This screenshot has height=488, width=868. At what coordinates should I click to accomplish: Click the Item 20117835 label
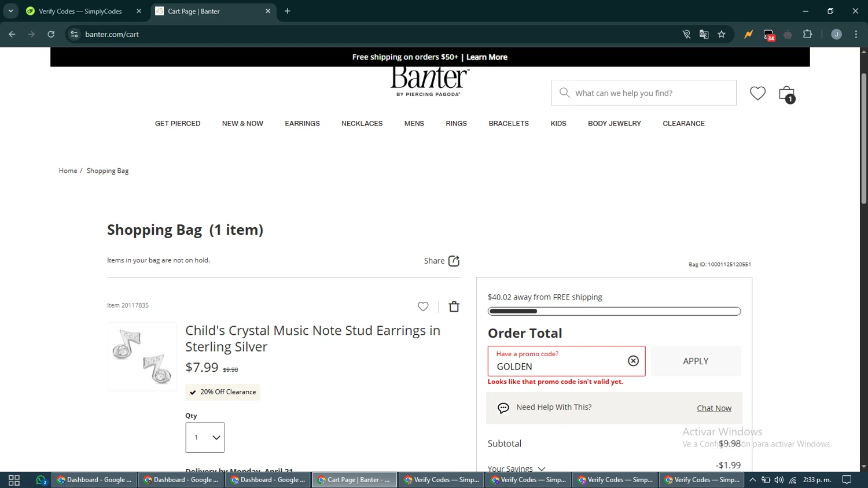(128, 305)
